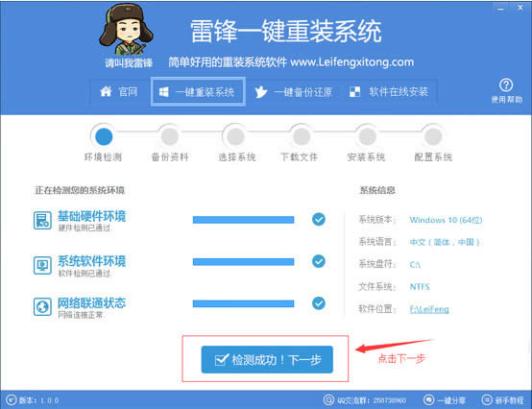Screen dimensions: 532x409
Task: Click the QQ交流群 group icon
Action: [x=328, y=399]
